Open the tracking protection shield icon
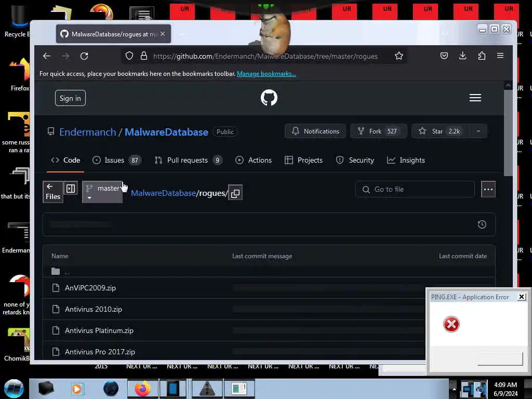Screen dimensions: 532x399 click(129, 56)
